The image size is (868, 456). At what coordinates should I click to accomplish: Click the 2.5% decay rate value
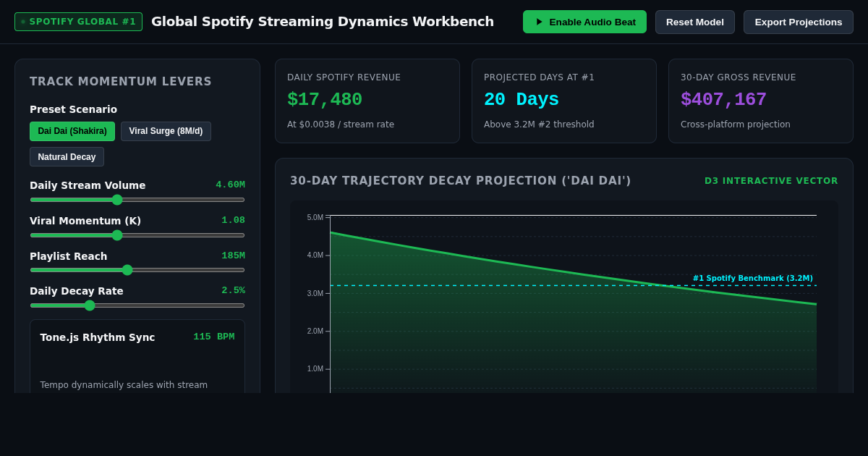[233, 290]
